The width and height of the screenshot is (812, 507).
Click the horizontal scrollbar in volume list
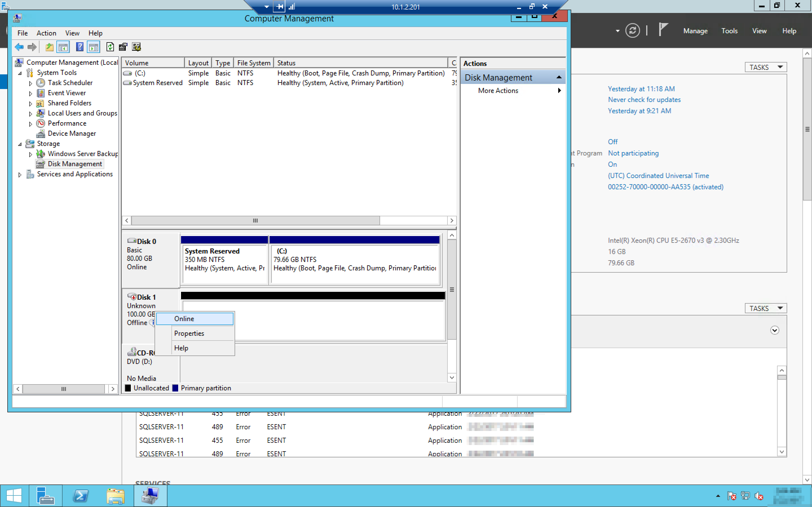pos(255,220)
